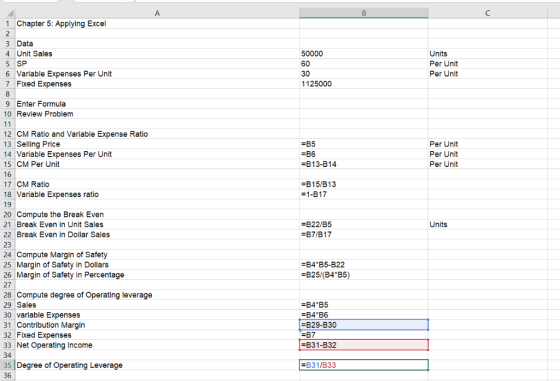Viewport: 560px width, 381px height.
Task: Click 'Units' cell in row 4
Action: point(488,54)
